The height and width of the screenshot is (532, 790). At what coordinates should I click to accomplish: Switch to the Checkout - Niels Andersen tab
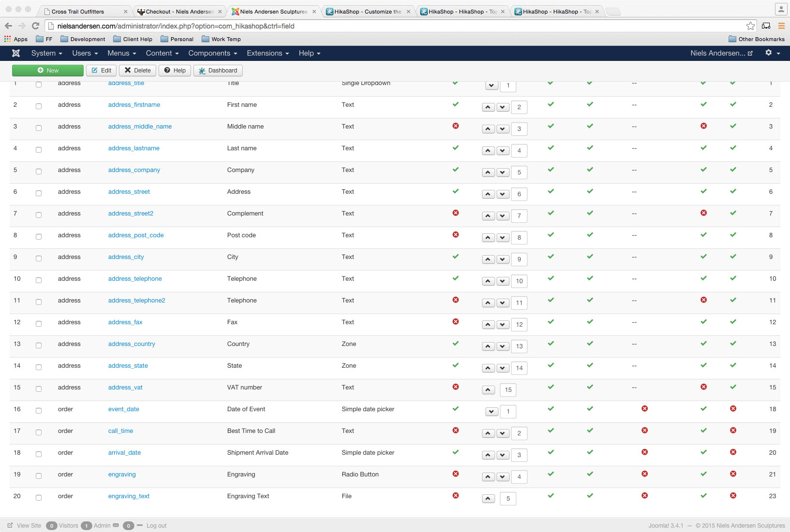(179, 12)
